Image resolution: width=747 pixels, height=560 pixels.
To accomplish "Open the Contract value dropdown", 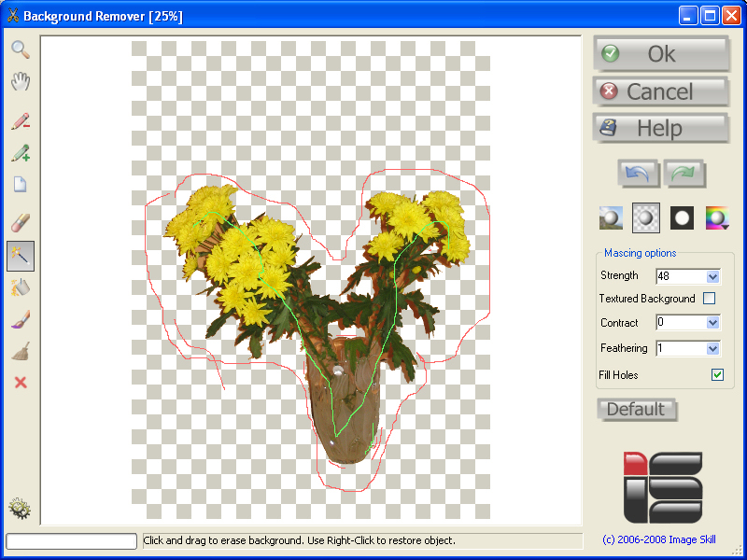I will point(713,322).
